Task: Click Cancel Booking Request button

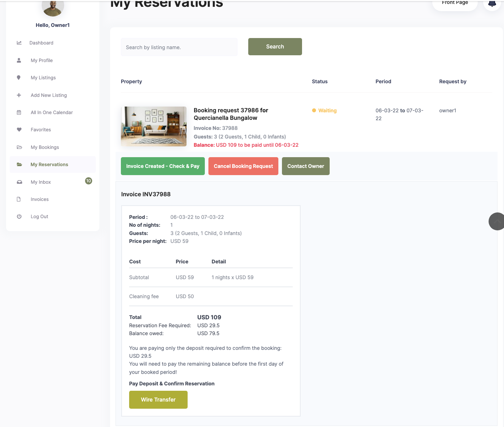Action: (243, 166)
